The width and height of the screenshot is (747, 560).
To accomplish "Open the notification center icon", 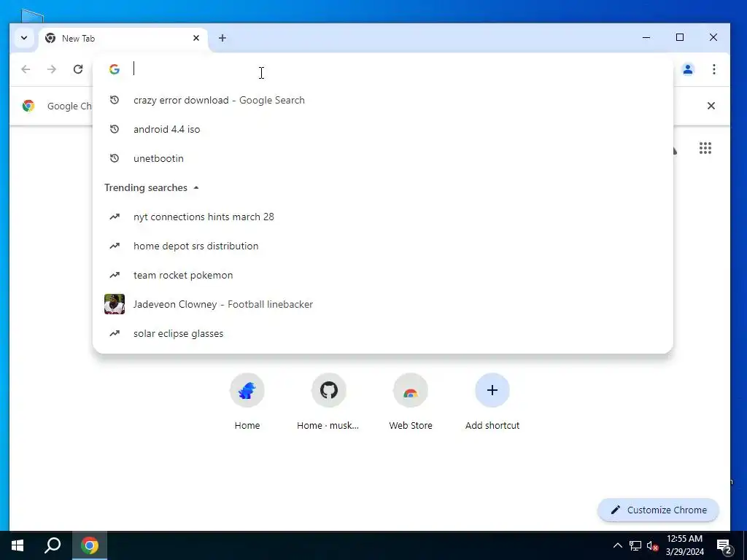I will point(724,546).
